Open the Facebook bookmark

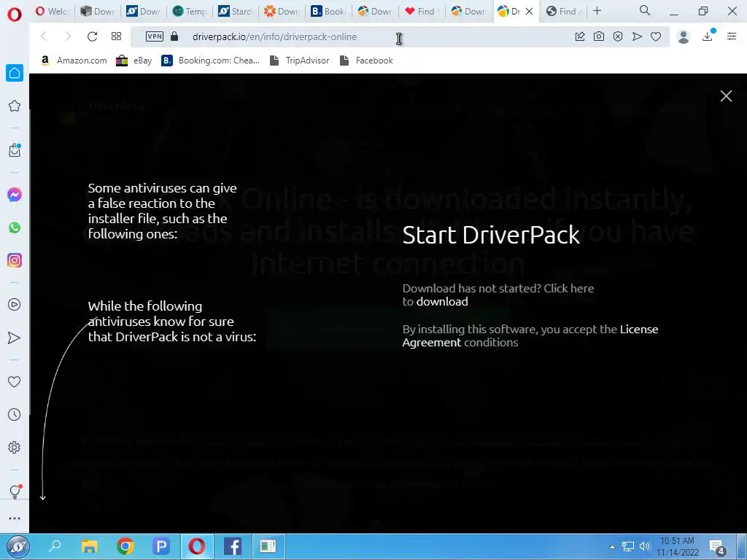point(366,61)
